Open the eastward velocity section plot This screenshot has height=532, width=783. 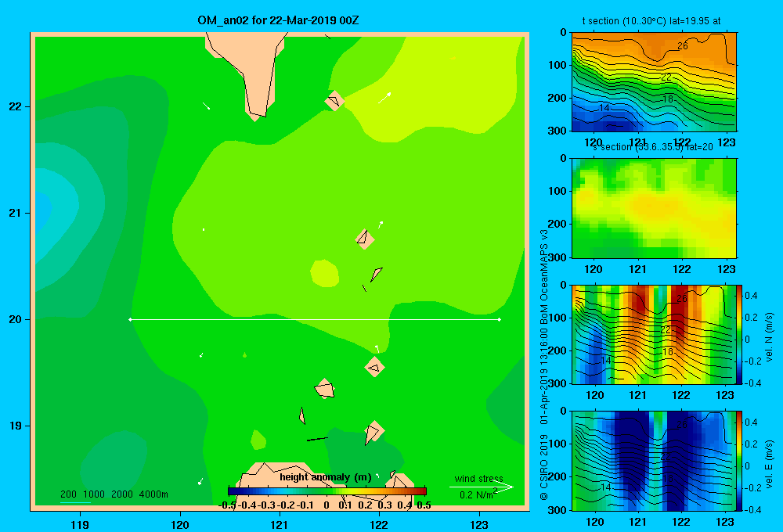(654, 461)
